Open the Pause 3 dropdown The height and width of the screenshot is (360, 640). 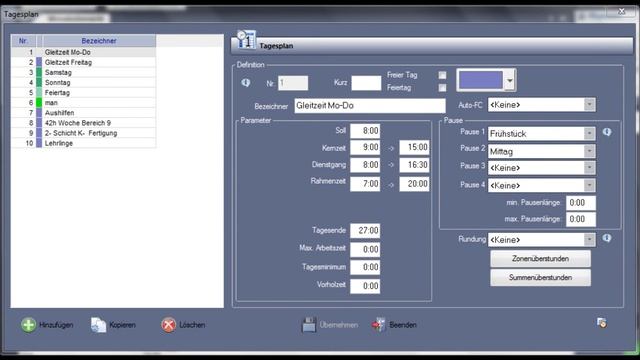pyautogui.click(x=589, y=168)
